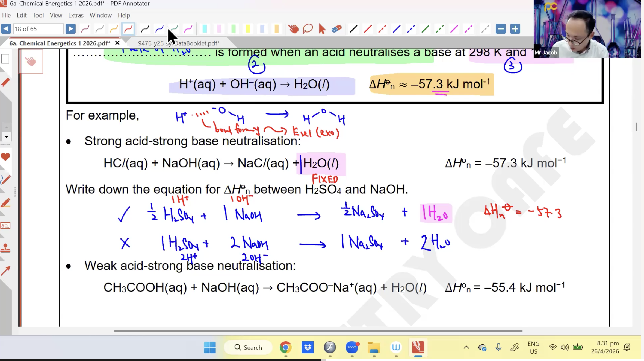This screenshot has width=644, height=361.
Task: Choose the blue dashed line tool
Action: pos(411,29)
